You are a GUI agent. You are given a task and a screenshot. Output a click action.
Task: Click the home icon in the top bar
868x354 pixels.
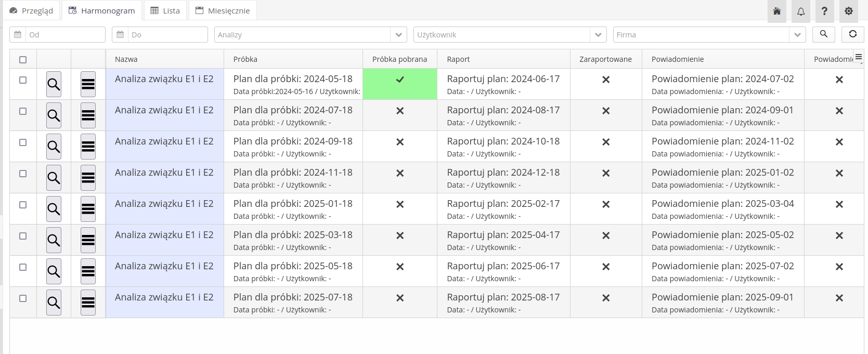[x=777, y=11]
